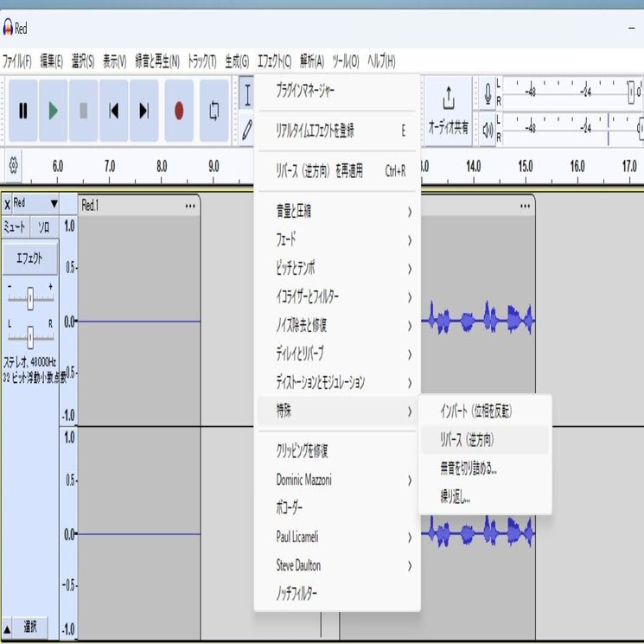644x644 pixels.
Task: Open the 生成(G) menu
Action: 237,61
